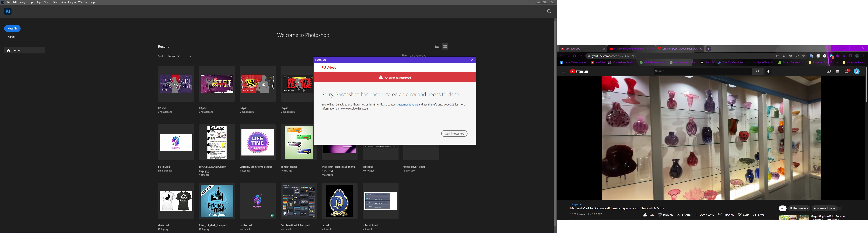Expand the Recent sort dropdown
This screenshot has height=233, width=868.
(174, 56)
